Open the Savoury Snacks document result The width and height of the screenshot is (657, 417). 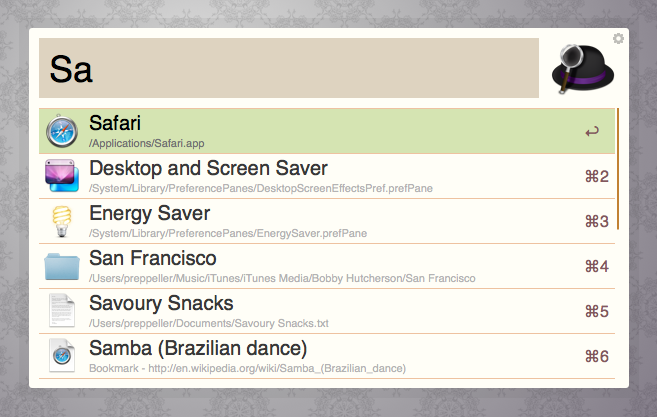300,311
